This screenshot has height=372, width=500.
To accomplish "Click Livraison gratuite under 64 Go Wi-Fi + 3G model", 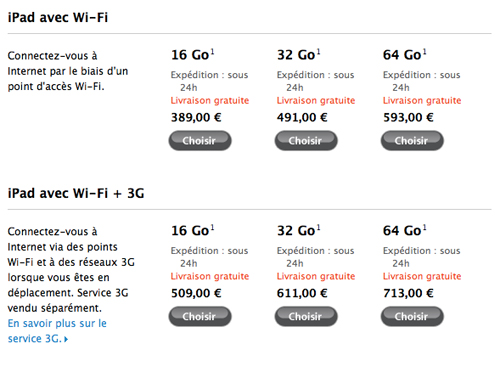I will (x=422, y=276).
